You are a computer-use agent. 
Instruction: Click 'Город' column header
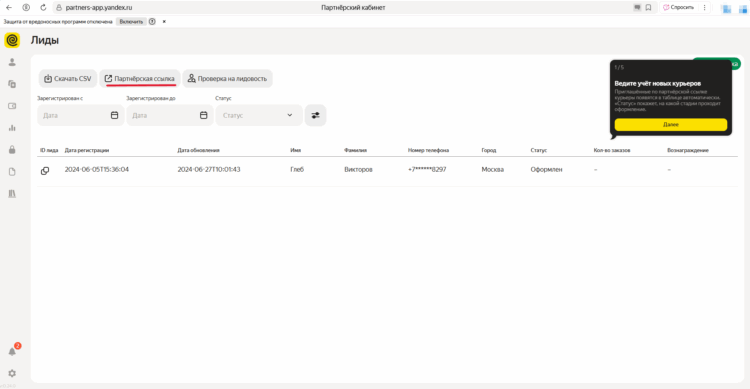click(489, 150)
